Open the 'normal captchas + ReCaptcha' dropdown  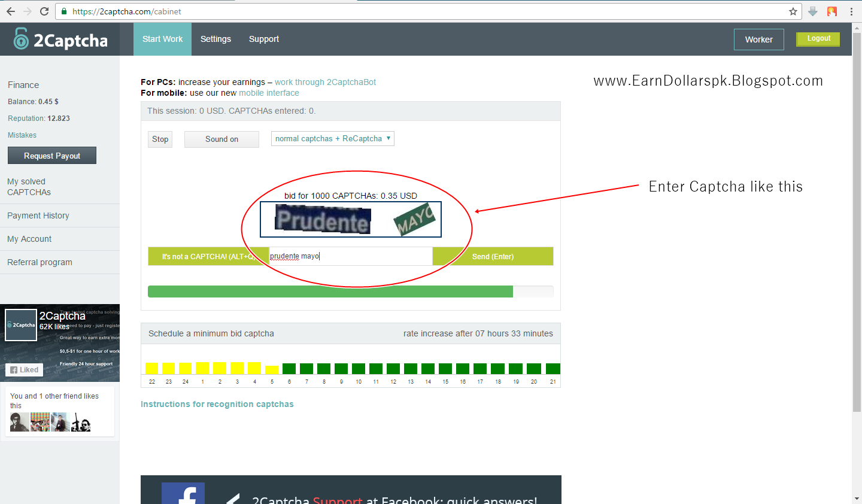[x=332, y=138]
